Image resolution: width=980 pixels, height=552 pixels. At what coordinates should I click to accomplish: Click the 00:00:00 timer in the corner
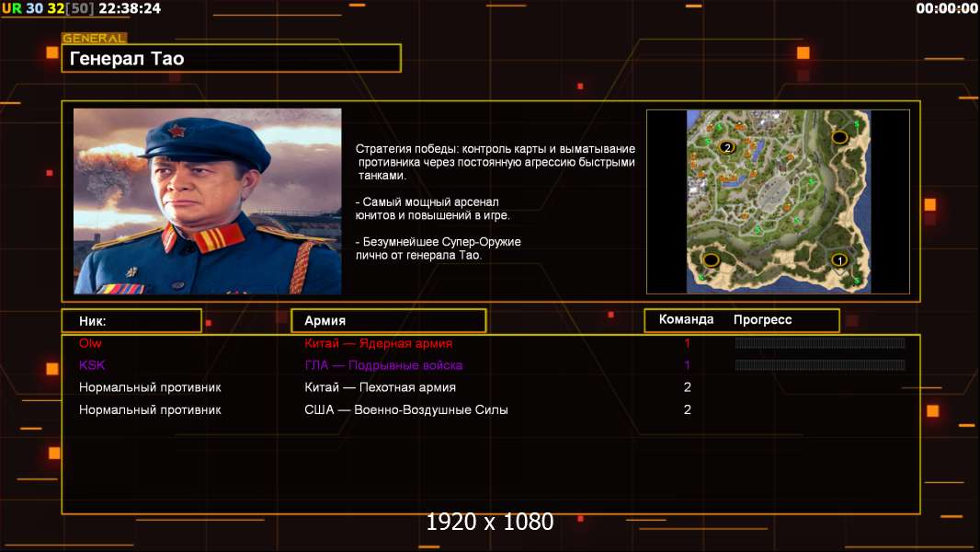pos(946,8)
